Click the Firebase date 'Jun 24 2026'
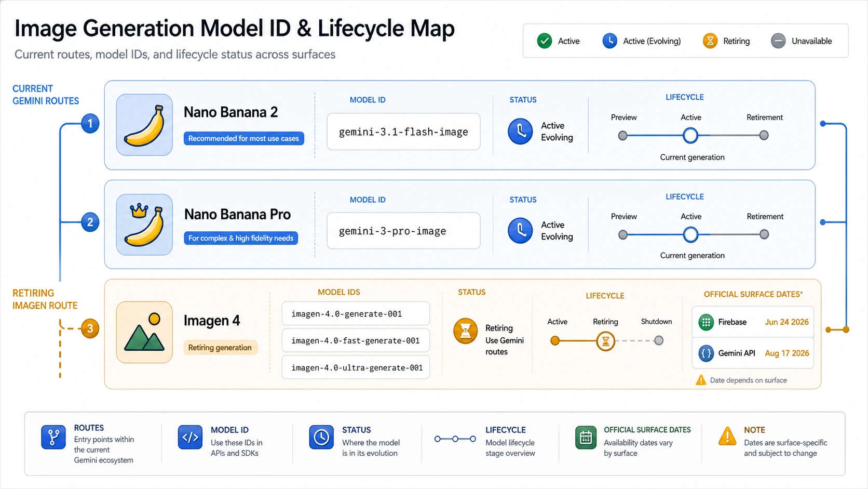This screenshot has width=868, height=489. pos(786,322)
